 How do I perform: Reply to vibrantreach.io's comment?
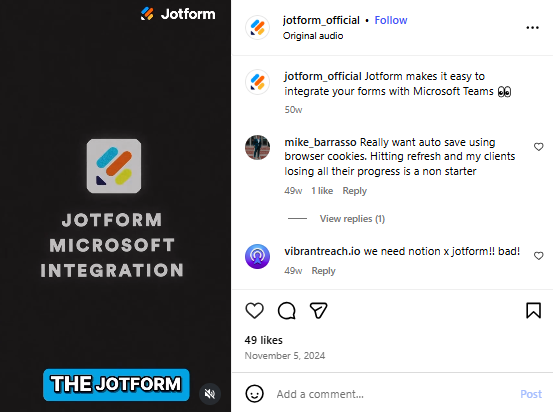tap(323, 271)
